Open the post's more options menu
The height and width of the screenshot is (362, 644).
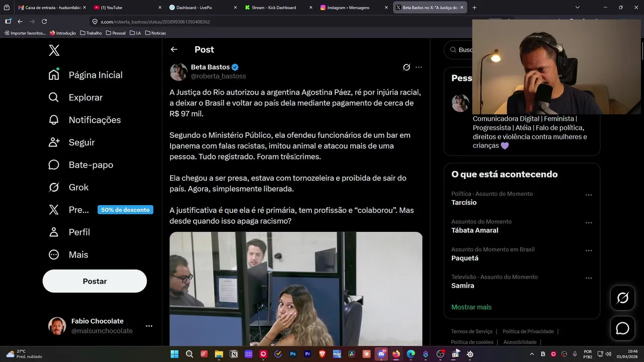coord(419,67)
